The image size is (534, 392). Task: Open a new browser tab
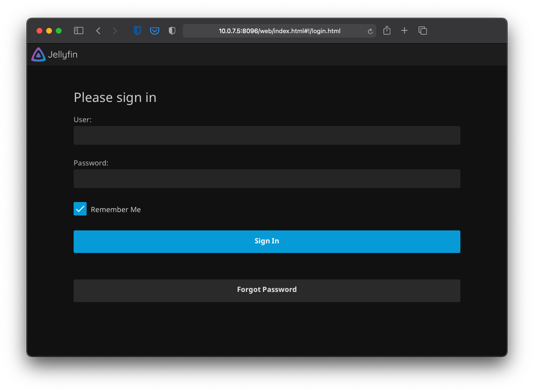405,31
